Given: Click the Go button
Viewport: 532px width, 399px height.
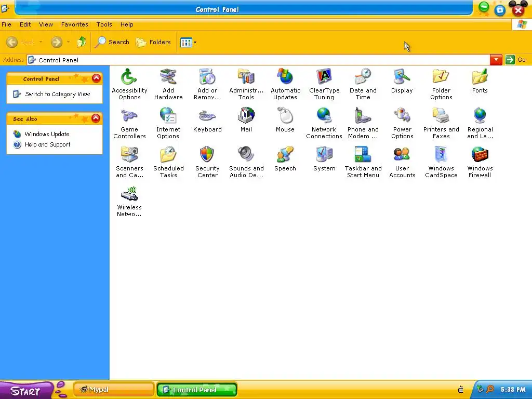Looking at the screenshot, I should tap(516, 60).
